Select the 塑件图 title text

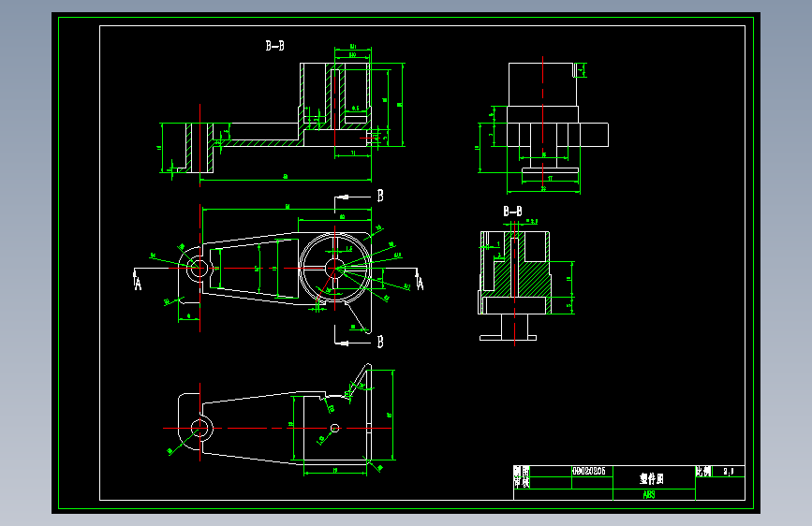652,478
